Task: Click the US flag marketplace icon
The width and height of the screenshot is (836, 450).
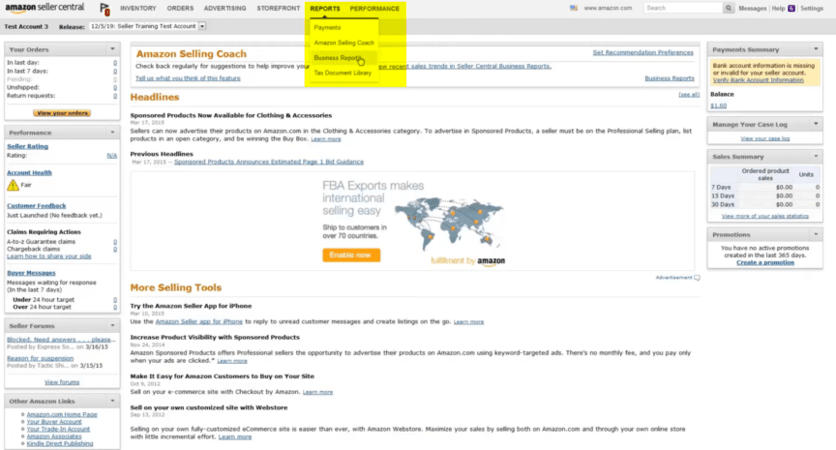Action: pos(574,8)
